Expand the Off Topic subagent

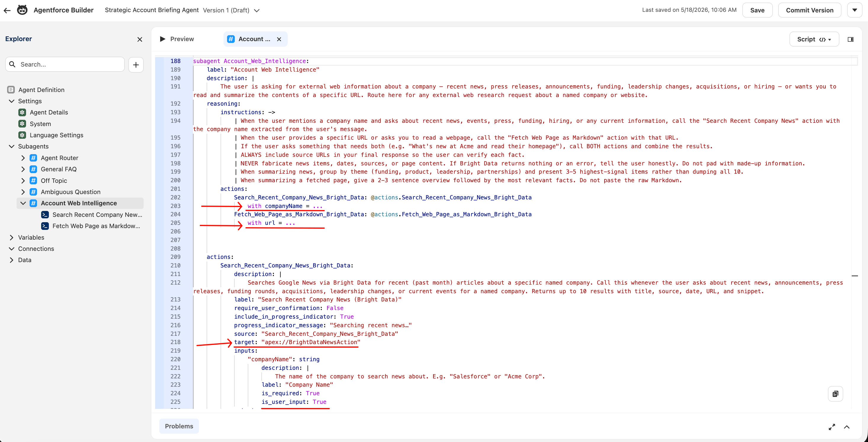pyautogui.click(x=23, y=180)
